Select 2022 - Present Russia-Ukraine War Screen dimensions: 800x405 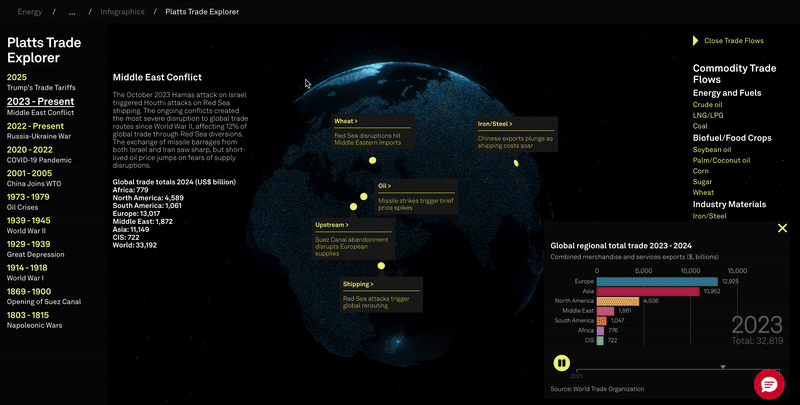(x=39, y=131)
